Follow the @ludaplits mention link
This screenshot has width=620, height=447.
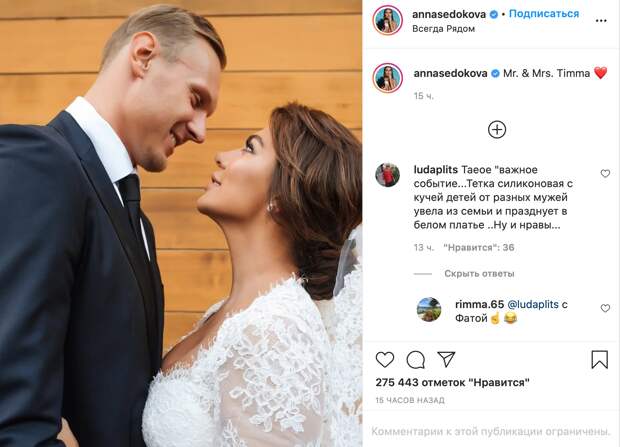tap(533, 304)
